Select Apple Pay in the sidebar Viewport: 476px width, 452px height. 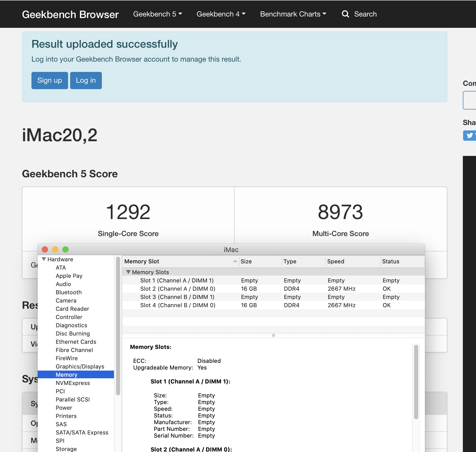69,276
